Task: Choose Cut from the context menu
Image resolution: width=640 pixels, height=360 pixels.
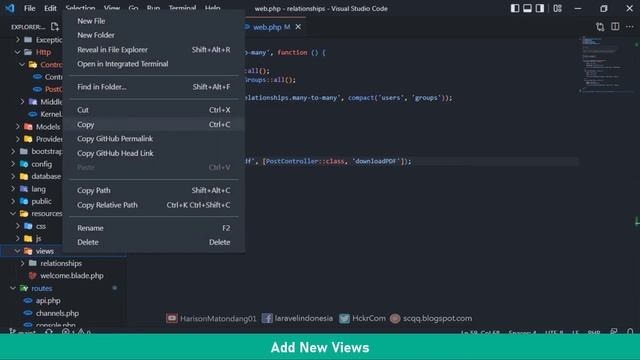Action: tap(154, 110)
